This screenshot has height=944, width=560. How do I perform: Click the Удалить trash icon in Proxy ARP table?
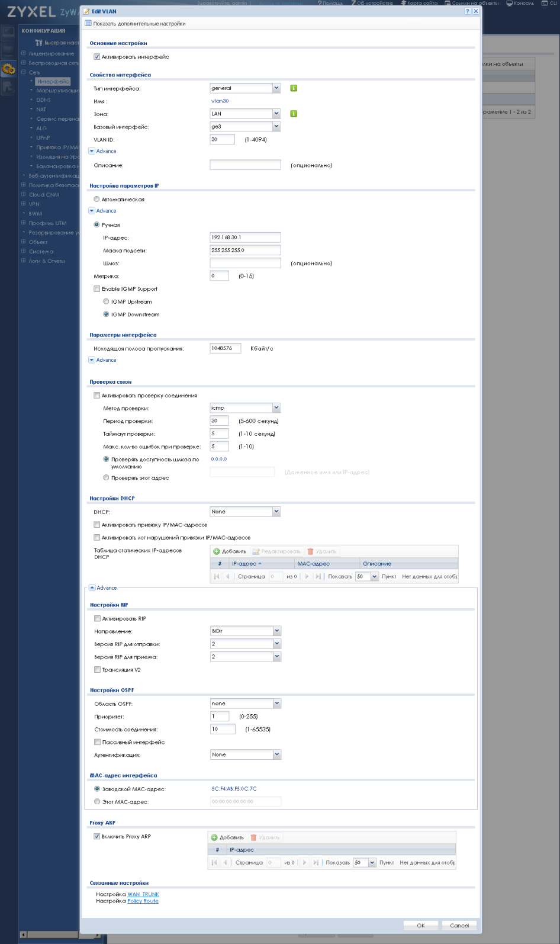tap(253, 837)
